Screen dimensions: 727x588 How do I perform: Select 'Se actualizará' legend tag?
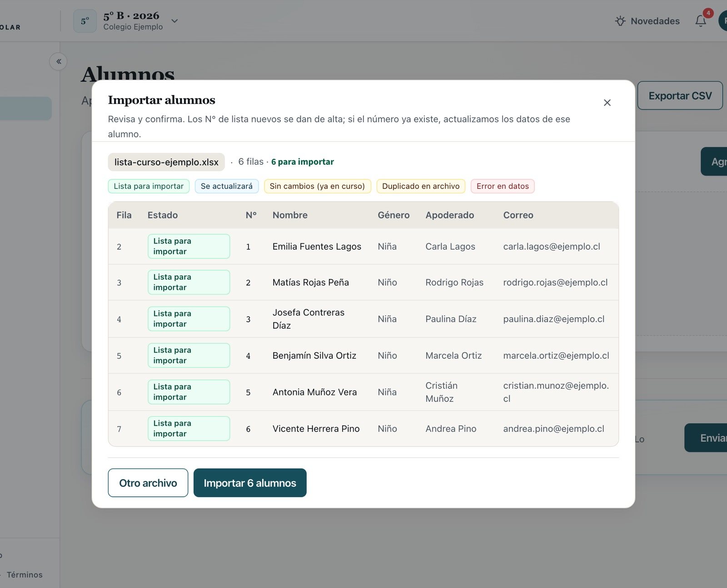227,186
